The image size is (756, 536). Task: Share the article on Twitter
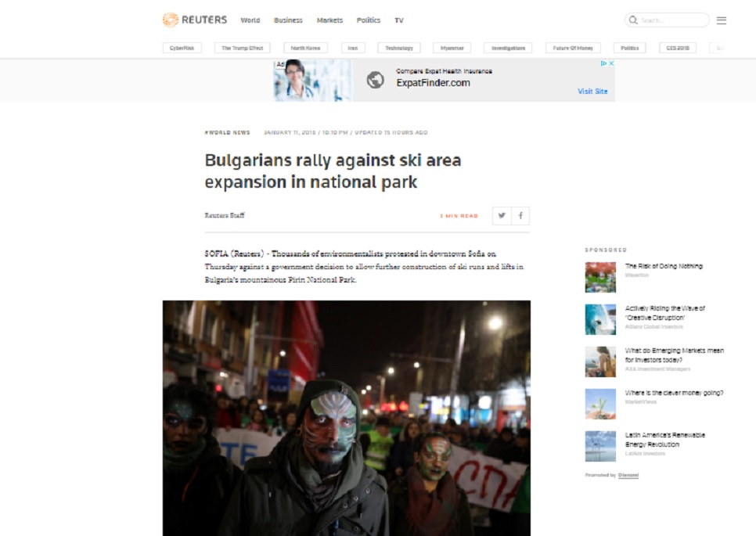coord(502,215)
